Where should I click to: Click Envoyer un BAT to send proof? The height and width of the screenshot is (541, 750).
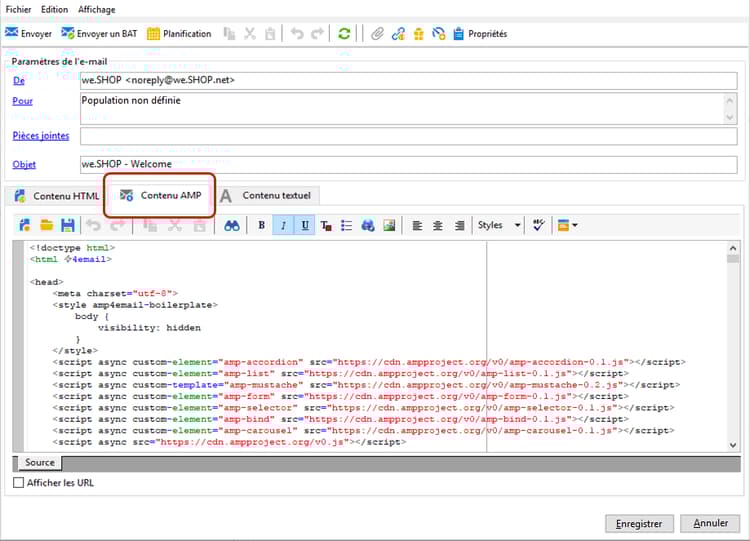(x=99, y=33)
